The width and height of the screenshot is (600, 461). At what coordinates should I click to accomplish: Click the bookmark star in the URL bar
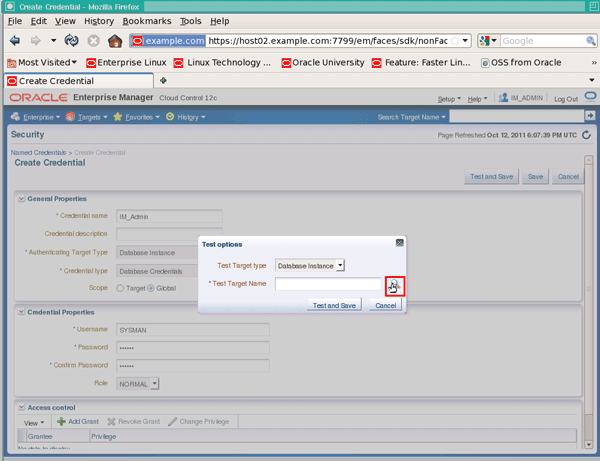tap(455, 41)
